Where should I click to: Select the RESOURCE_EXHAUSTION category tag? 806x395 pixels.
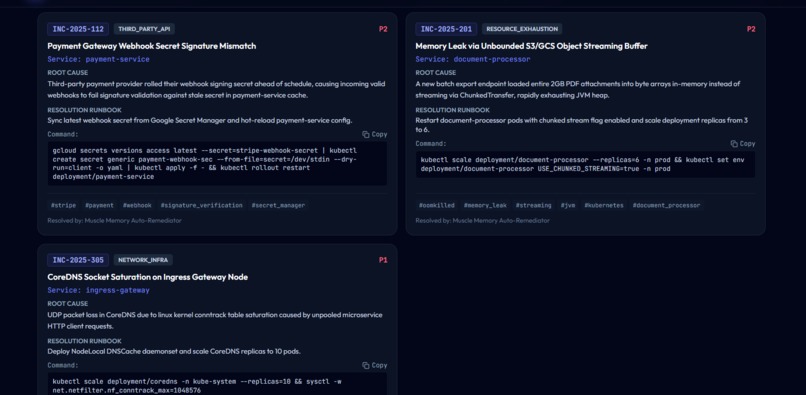[522, 29]
